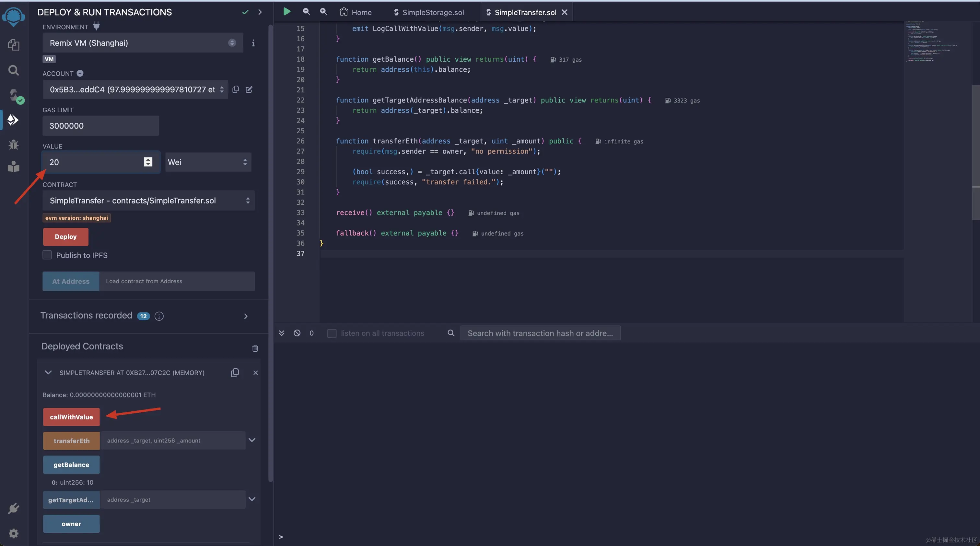Open the File Explorer sidebar icon
980x546 pixels.
13,45
